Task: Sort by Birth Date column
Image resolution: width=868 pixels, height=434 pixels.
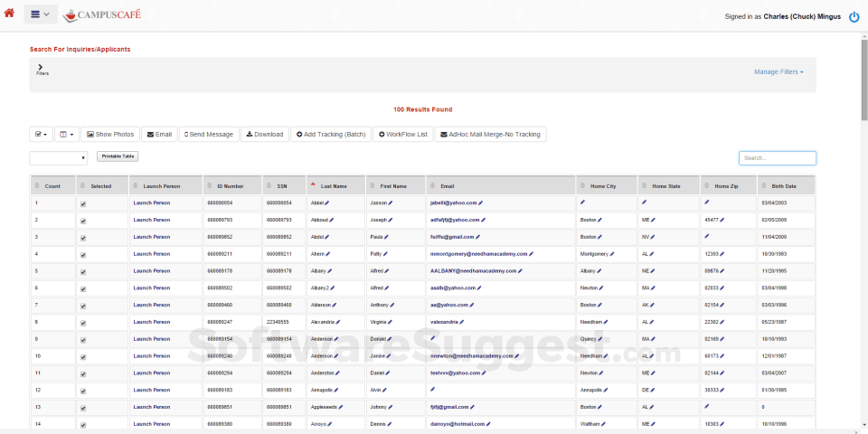Action: pyautogui.click(x=785, y=186)
